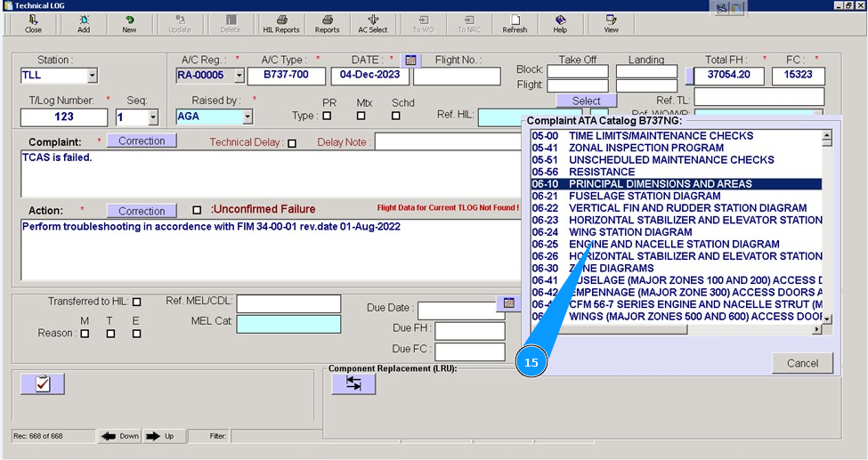Click the To WO toolbar icon
The height and width of the screenshot is (460, 868).
[x=424, y=24]
